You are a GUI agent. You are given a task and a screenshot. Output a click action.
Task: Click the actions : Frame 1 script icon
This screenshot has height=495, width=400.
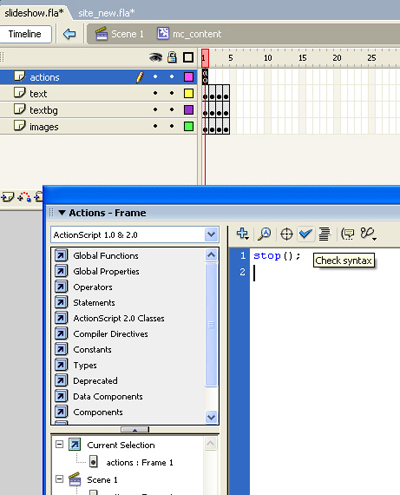point(93,462)
